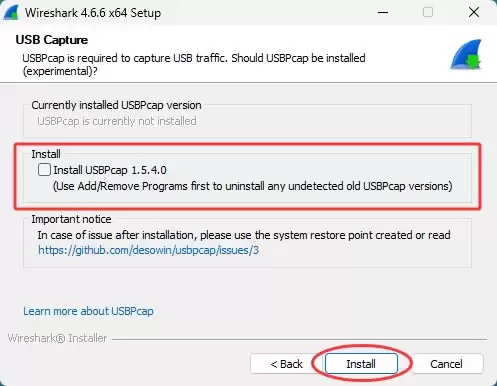497x386 pixels.
Task: Close the Wireshark Setup dialog
Action: point(474,13)
